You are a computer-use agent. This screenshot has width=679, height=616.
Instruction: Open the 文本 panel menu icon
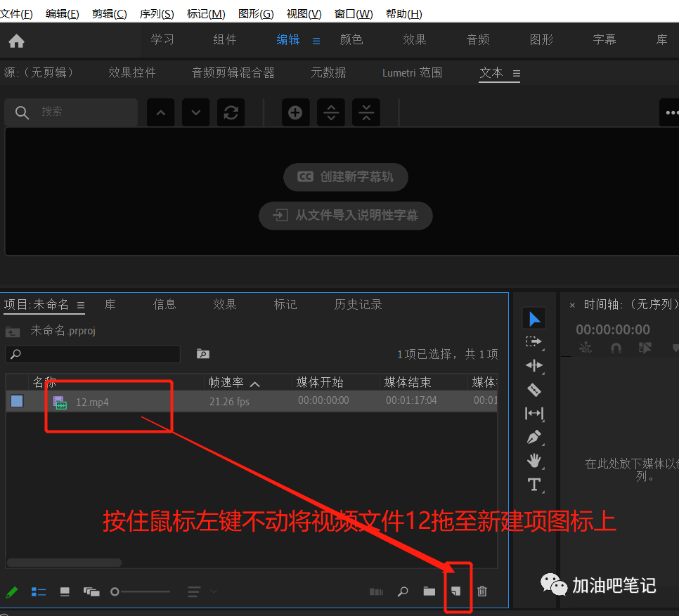516,73
